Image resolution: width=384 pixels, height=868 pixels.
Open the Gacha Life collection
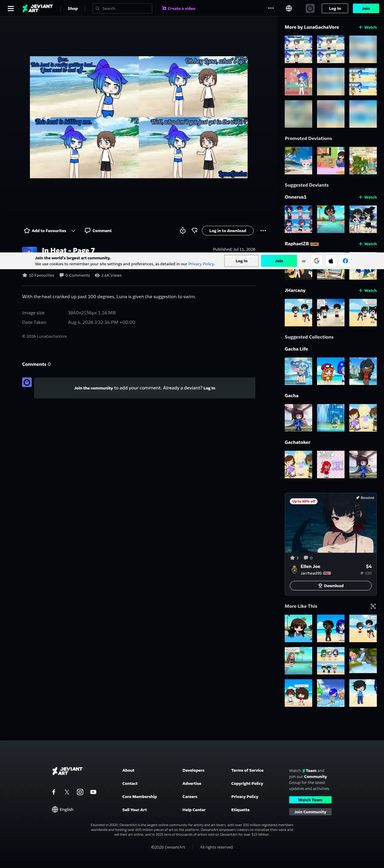[296, 349]
